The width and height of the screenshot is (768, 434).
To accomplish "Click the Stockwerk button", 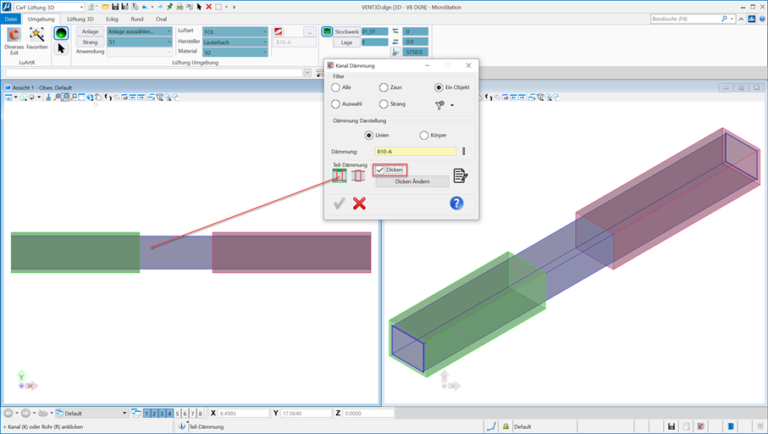I will point(347,31).
